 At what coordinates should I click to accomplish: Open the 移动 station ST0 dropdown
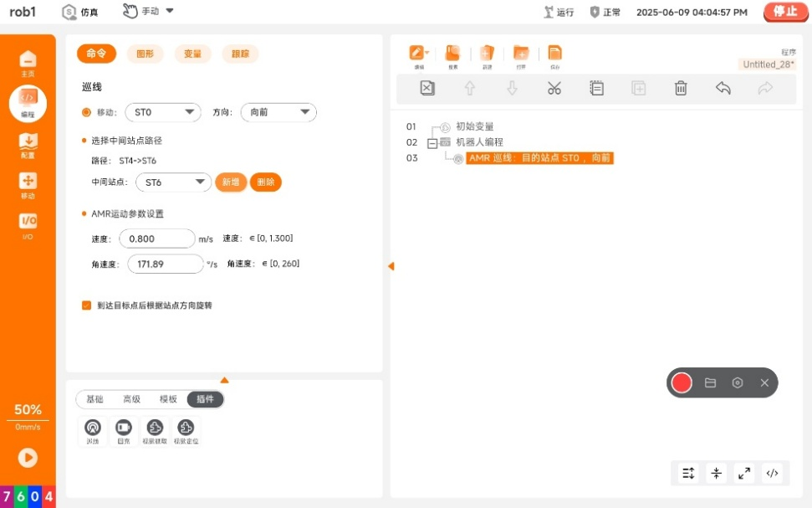click(x=163, y=112)
